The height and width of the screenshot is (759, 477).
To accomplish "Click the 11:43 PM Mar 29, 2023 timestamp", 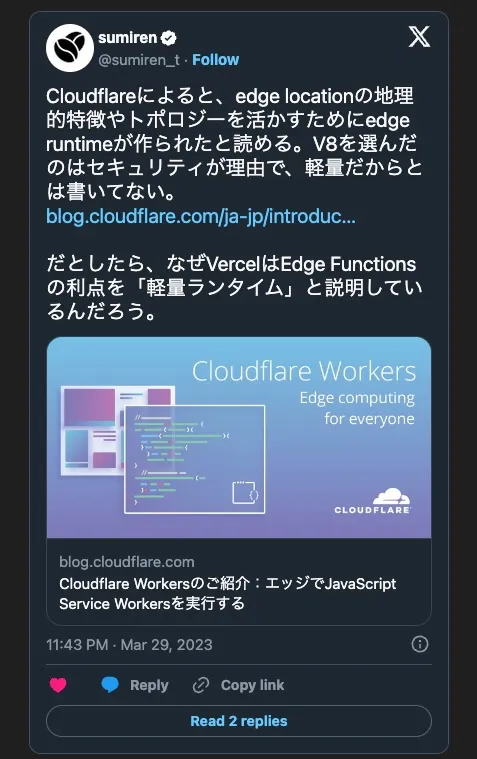I will pyautogui.click(x=129, y=645).
